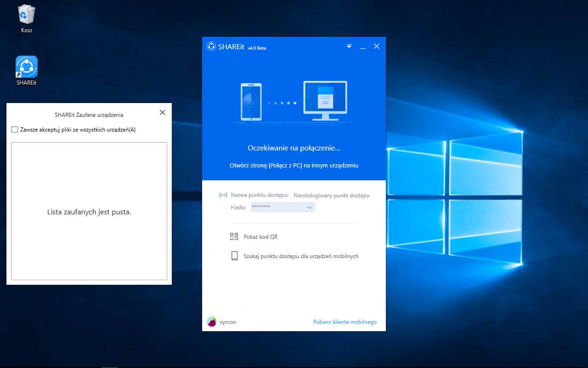
Task: Open the Kosz recycle bin icon
Action: coord(27,18)
